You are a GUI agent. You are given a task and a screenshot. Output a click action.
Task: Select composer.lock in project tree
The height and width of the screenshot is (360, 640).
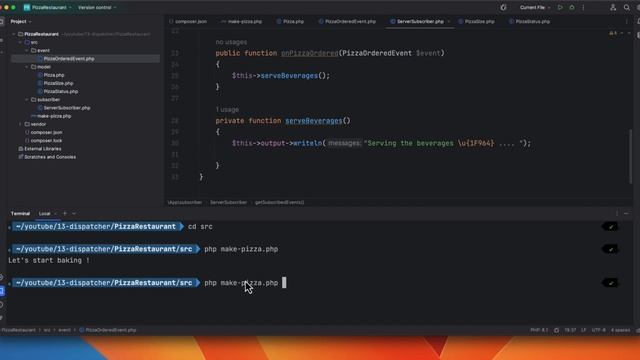coord(46,140)
